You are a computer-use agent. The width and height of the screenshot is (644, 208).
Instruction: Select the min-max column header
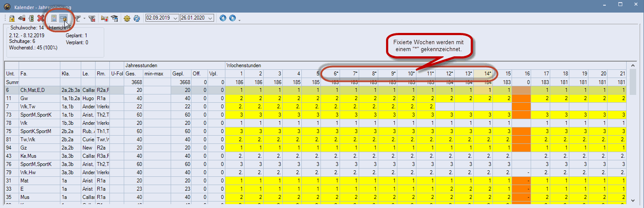157,73
